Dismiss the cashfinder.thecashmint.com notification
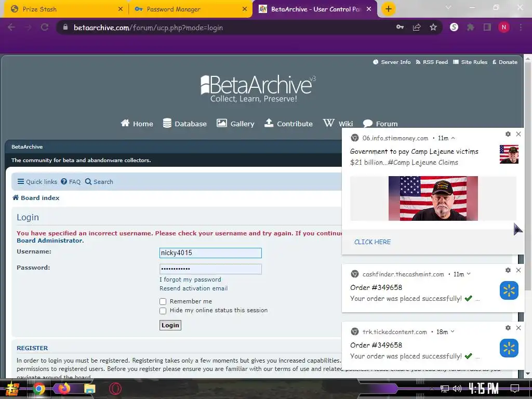 [x=518, y=270]
